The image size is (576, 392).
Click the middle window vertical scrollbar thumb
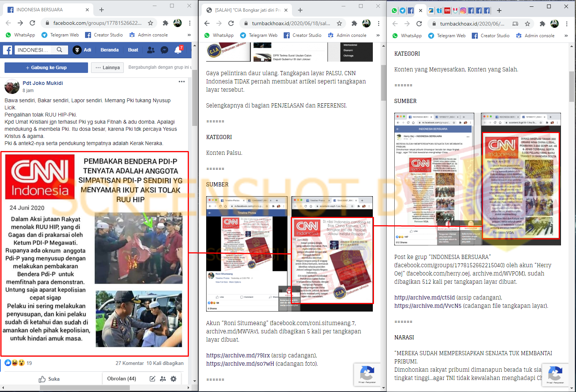point(384,83)
